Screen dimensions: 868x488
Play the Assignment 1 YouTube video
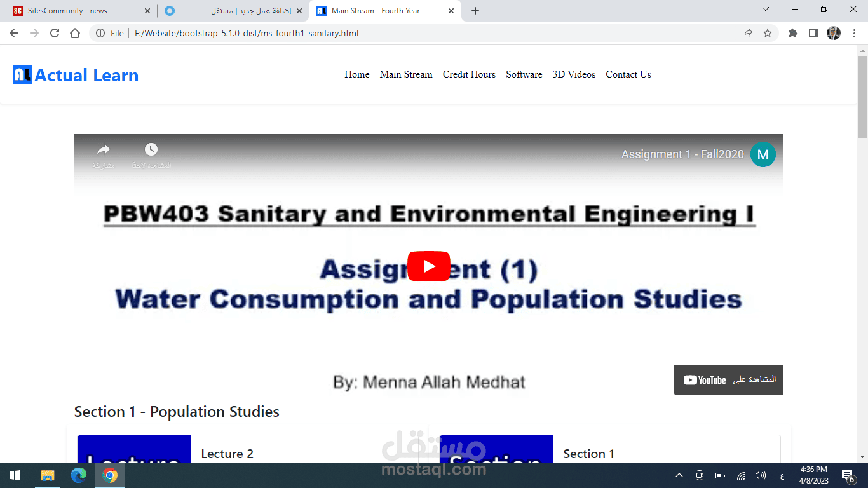pyautogui.click(x=429, y=266)
